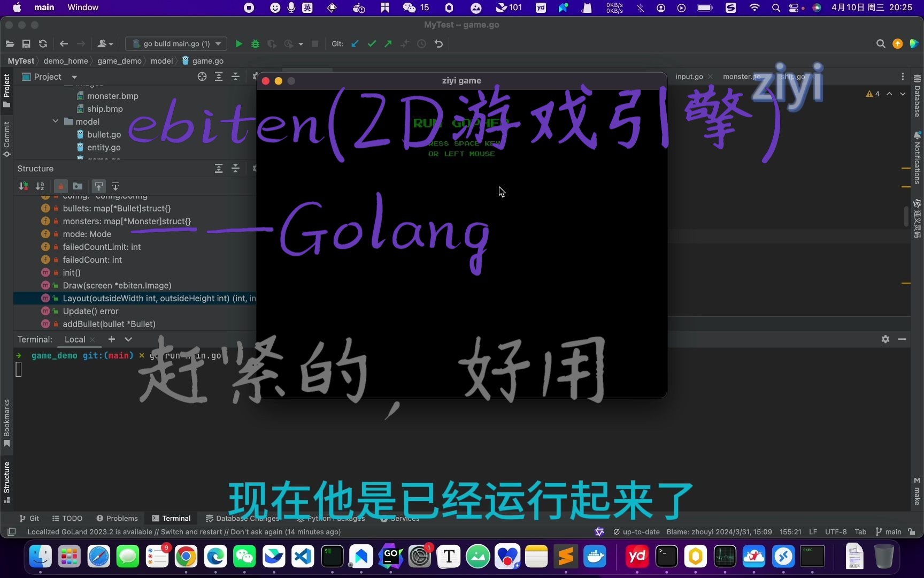Click 4 warnings indicator in editor
This screenshot has width=924, height=578.
(873, 94)
